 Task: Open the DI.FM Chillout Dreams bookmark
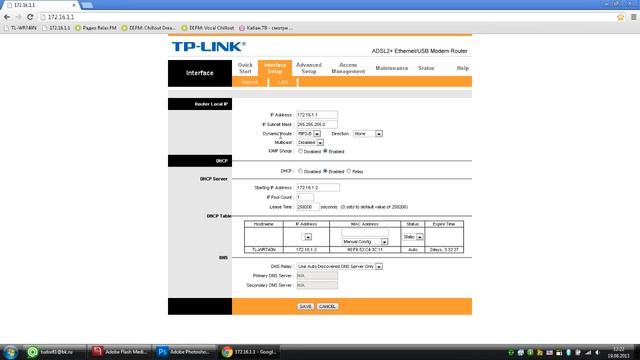click(x=149, y=28)
